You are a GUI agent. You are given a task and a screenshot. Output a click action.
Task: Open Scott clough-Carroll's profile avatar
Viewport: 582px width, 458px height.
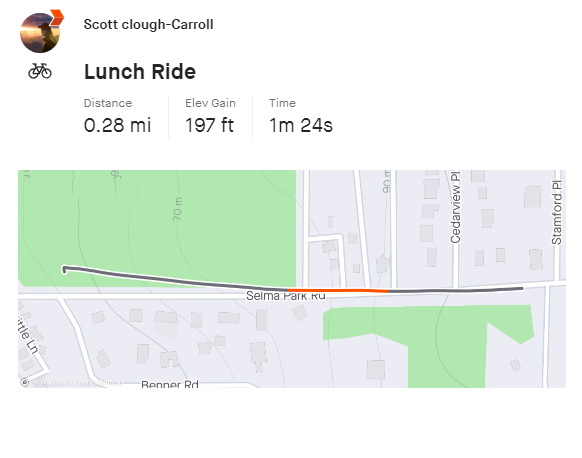(40, 33)
